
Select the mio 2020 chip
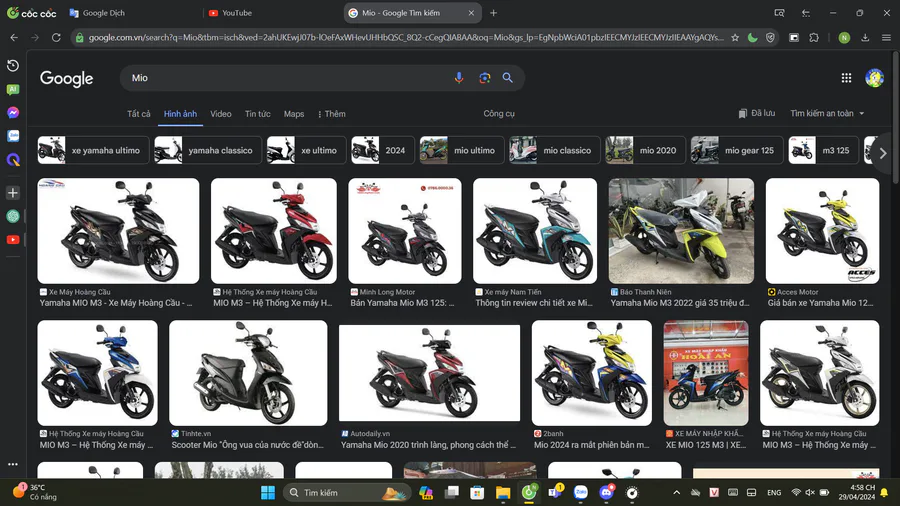(645, 150)
